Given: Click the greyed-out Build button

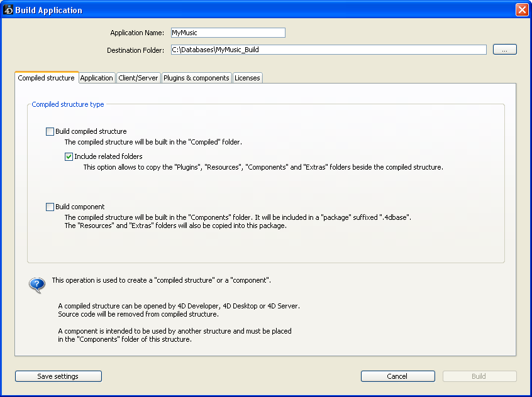Looking at the screenshot, I should (x=479, y=376).
